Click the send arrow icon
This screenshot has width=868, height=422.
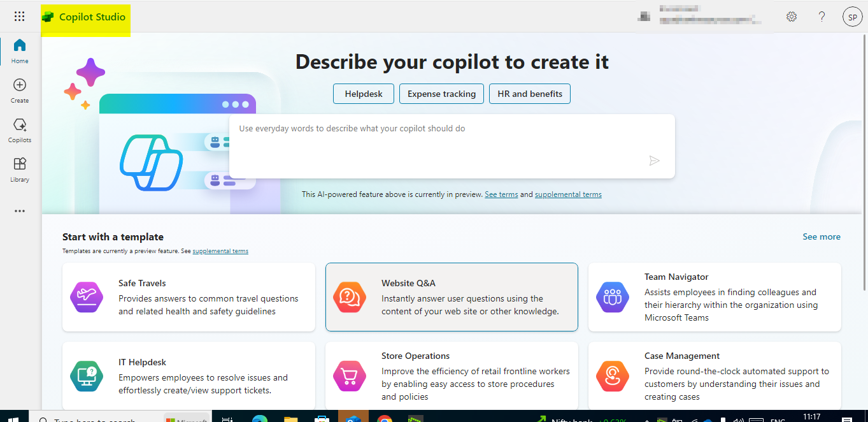(654, 161)
